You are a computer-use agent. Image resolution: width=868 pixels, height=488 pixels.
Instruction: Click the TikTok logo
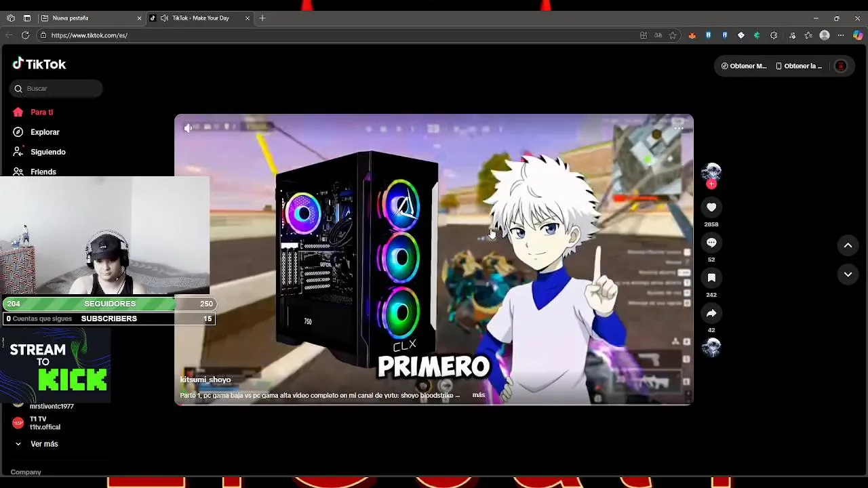39,64
